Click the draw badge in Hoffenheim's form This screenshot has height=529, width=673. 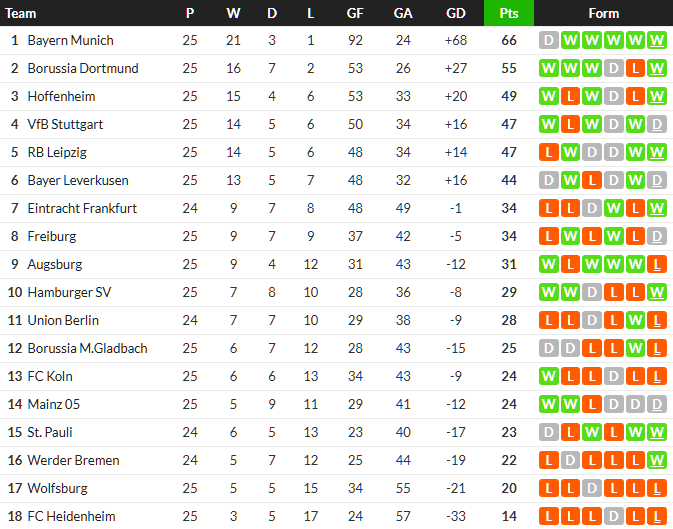point(613,97)
